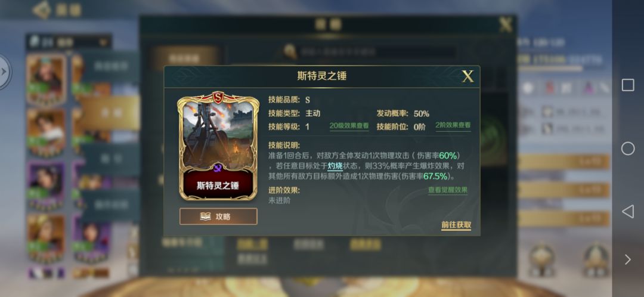Tap the Android triangle back button

pyautogui.click(x=627, y=212)
